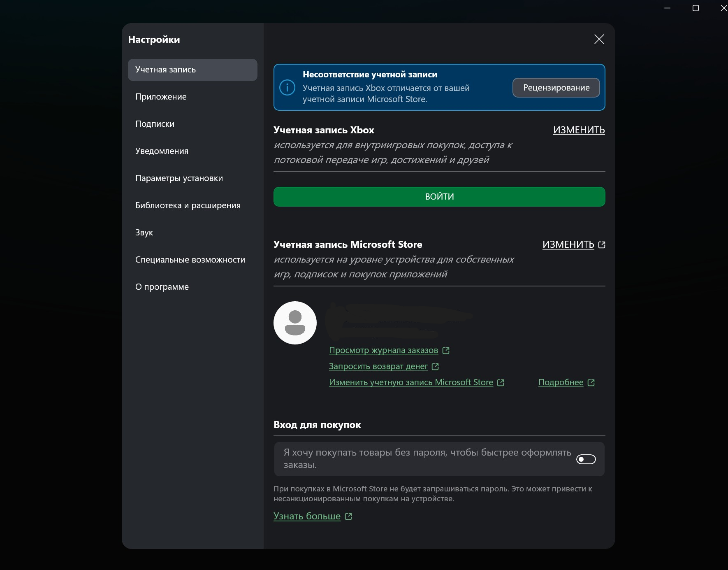
Task: Select the Звук settings section
Action: [144, 232]
